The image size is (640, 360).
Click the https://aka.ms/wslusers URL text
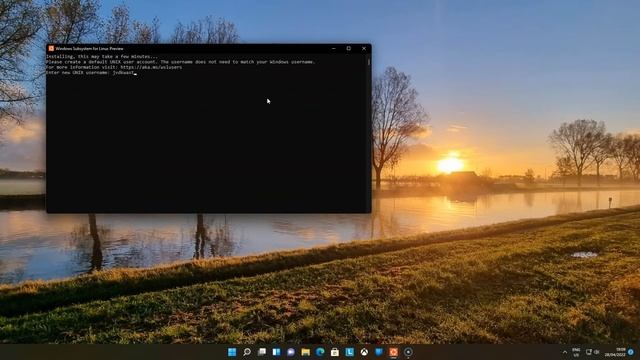point(151,67)
